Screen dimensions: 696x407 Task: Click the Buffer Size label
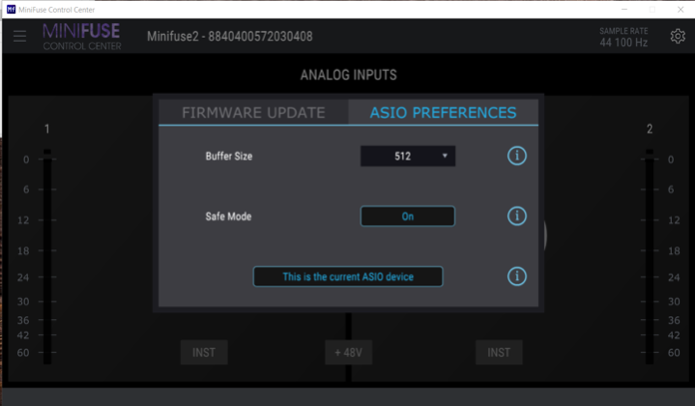tap(229, 156)
